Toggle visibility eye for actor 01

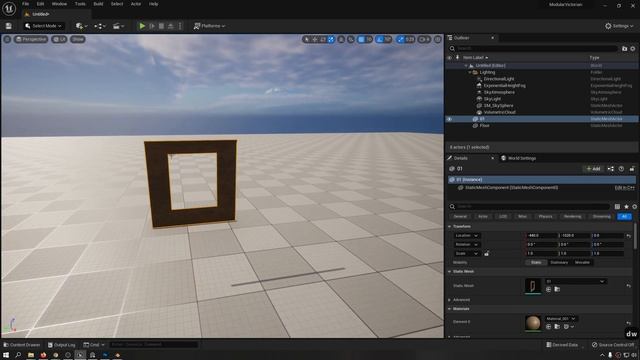[x=449, y=119]
